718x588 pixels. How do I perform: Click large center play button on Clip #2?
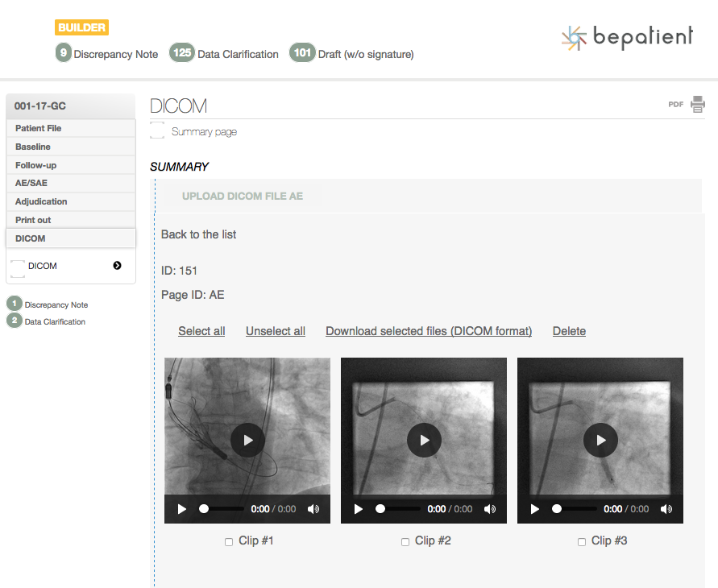(x=424, y=440)
